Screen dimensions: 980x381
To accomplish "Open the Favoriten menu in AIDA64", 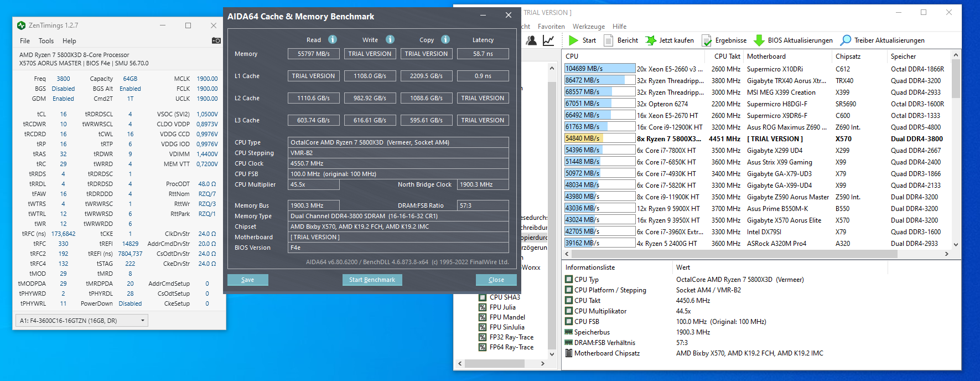I will pyautogui.click(x=551, y=27).
